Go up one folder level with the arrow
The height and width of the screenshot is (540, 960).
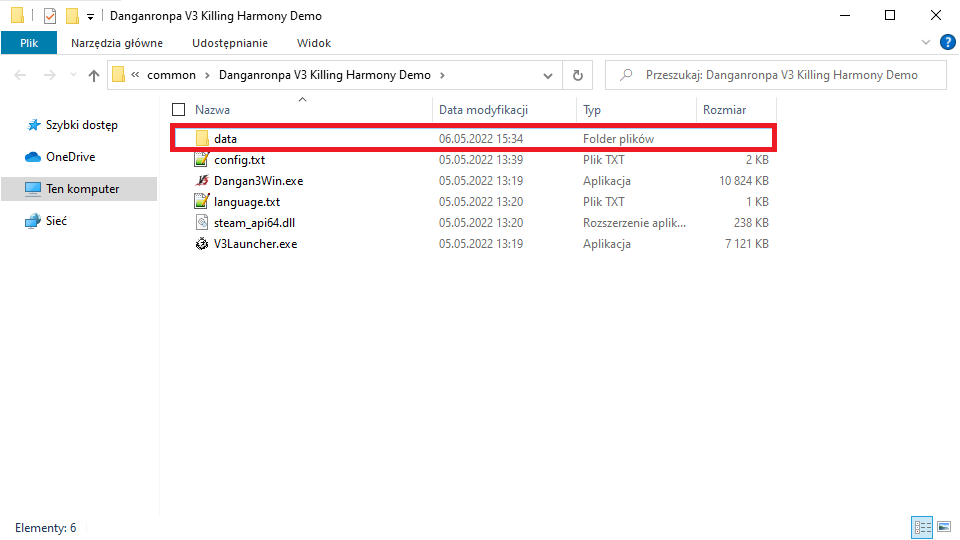point(94,75)
